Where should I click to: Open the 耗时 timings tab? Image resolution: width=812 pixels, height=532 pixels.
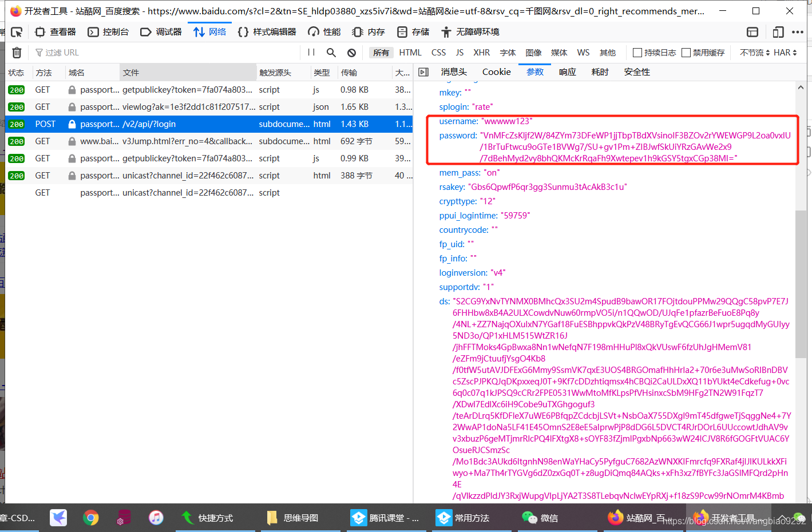(600, 72)
